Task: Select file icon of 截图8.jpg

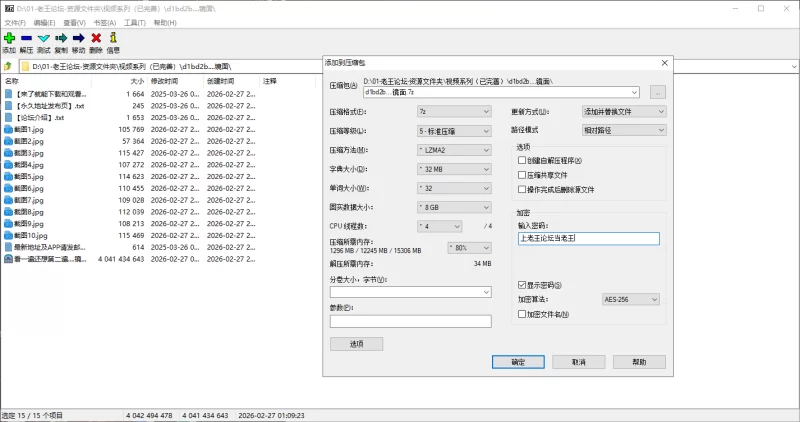Action: click(x=8, y=212)
